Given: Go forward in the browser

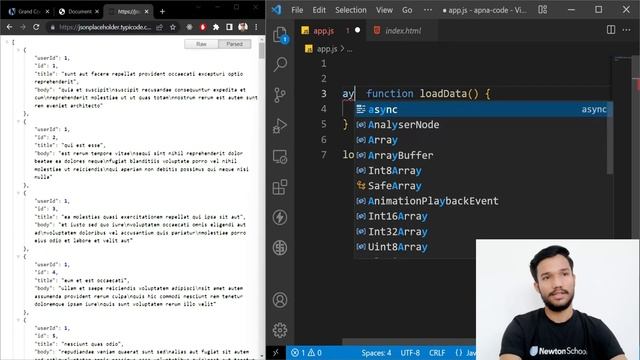Looking at the screenshot, I should 23,27.
